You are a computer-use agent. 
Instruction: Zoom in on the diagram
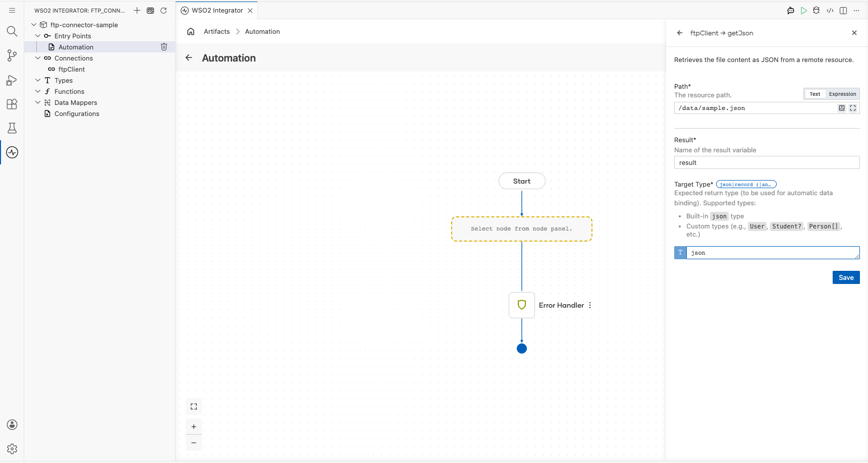[x=194, y=427]
